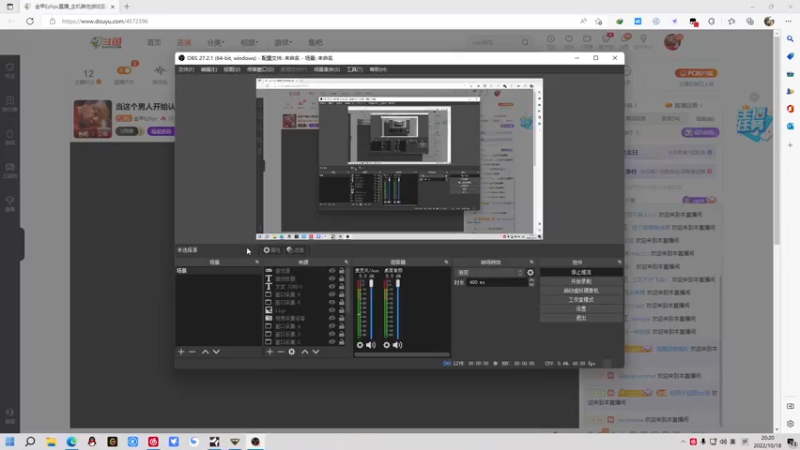
Task: Open Windows Start menu
Action: pos(10,441)
